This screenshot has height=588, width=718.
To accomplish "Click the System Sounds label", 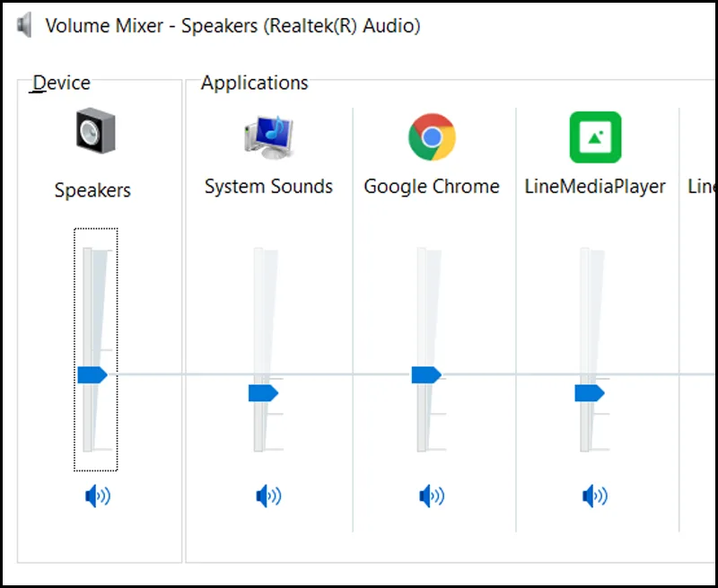I will (x=268, y=187).
